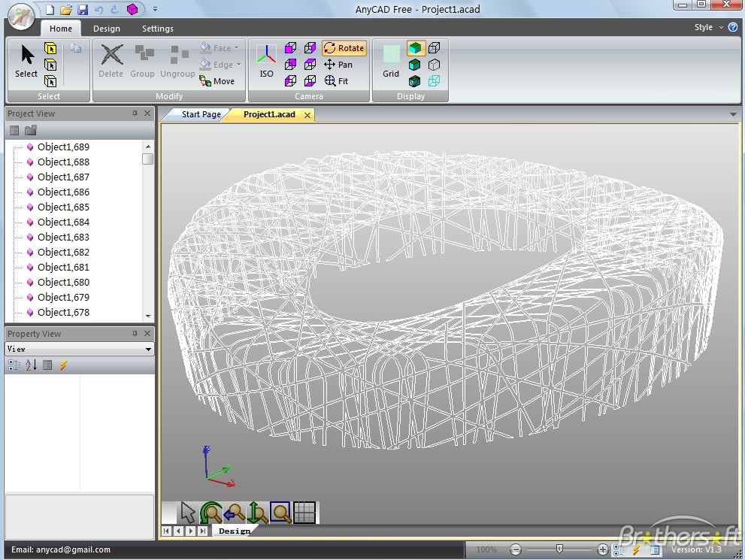Click the Save icon in quick access toolbar
Screen dimensions: 745x560
(83, 10)
